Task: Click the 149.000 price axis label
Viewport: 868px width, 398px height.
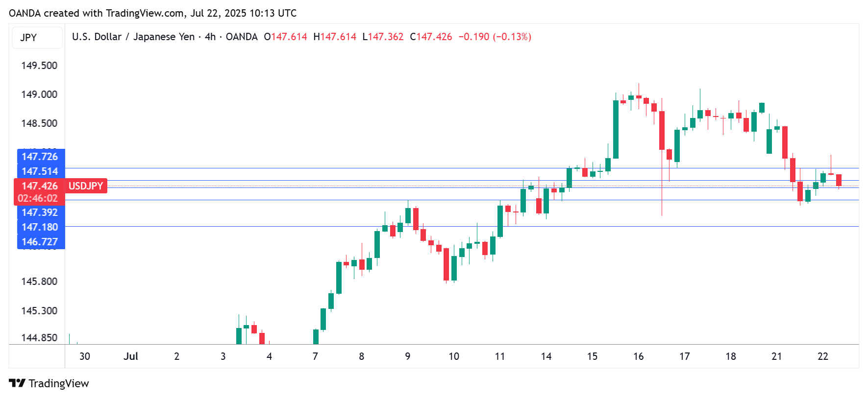Action: point(39,94)
